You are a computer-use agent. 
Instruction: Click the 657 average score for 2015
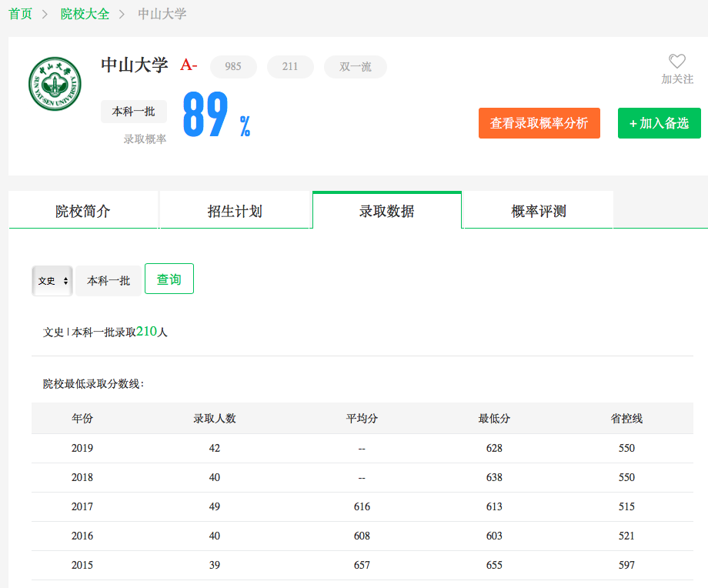pos(362,565)
